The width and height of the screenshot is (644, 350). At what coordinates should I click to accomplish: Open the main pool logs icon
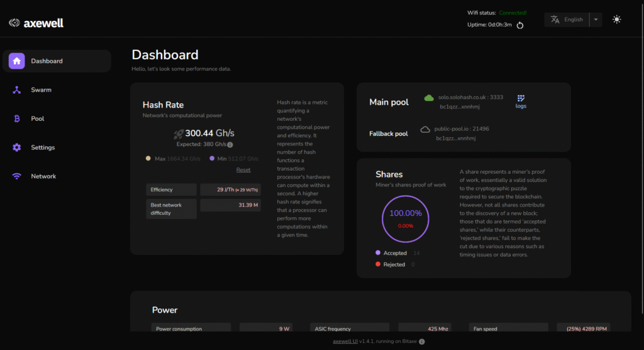coord(520,101)
